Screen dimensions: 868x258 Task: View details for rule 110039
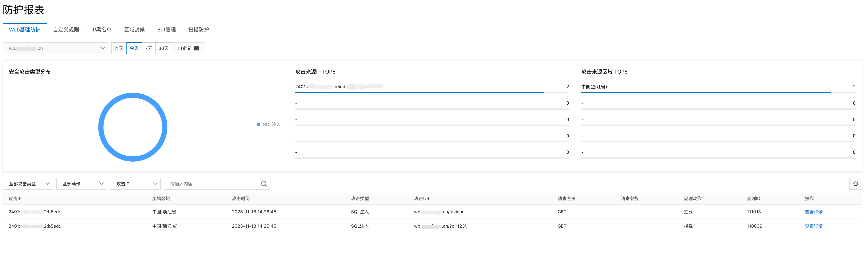coord(813,226)
